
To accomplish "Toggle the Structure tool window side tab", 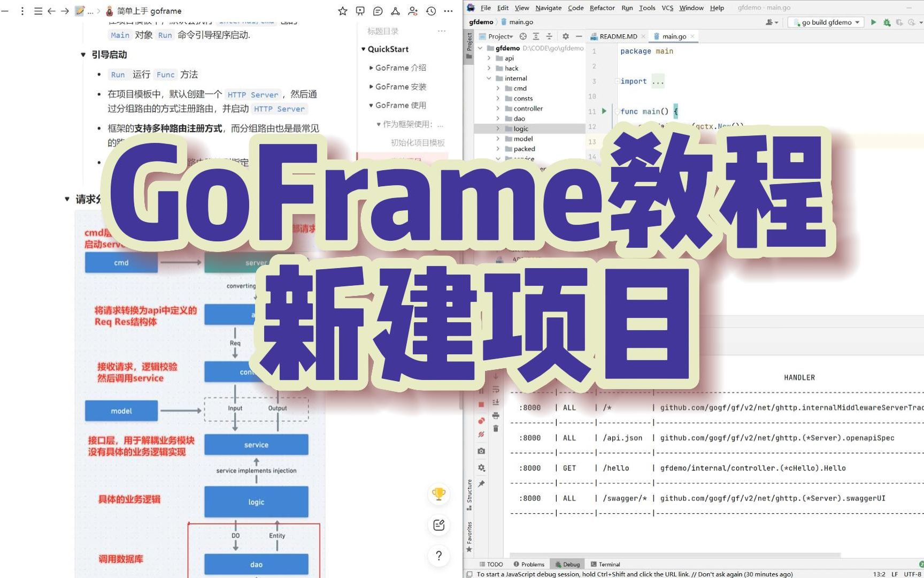I will point(469,495).
